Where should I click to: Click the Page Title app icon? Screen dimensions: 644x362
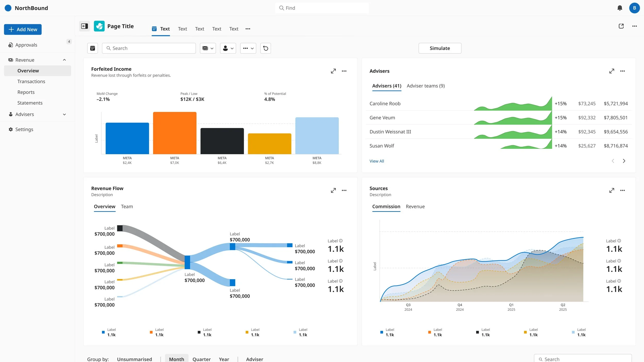tap(99, 26)
